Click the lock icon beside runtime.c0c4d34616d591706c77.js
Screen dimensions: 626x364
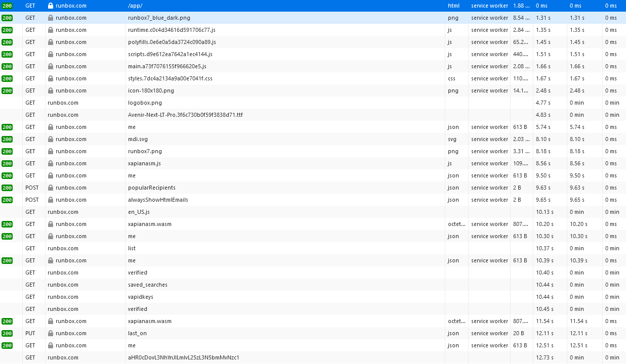coord(50,30)
